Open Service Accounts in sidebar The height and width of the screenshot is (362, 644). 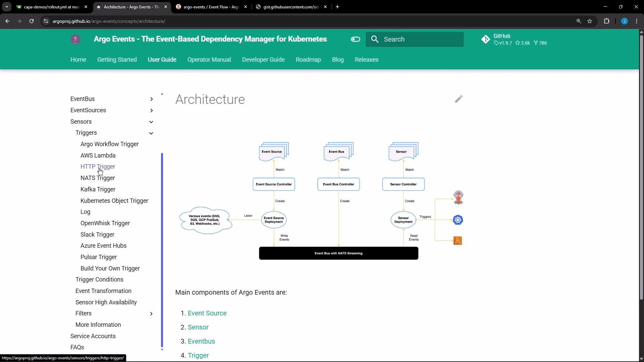coord(93,336)
